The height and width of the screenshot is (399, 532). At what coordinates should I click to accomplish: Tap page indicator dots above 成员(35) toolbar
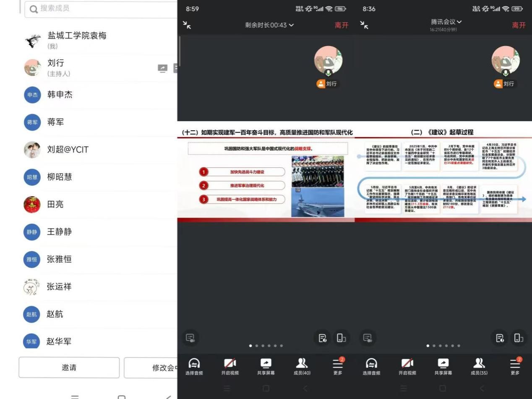(443, 346)
